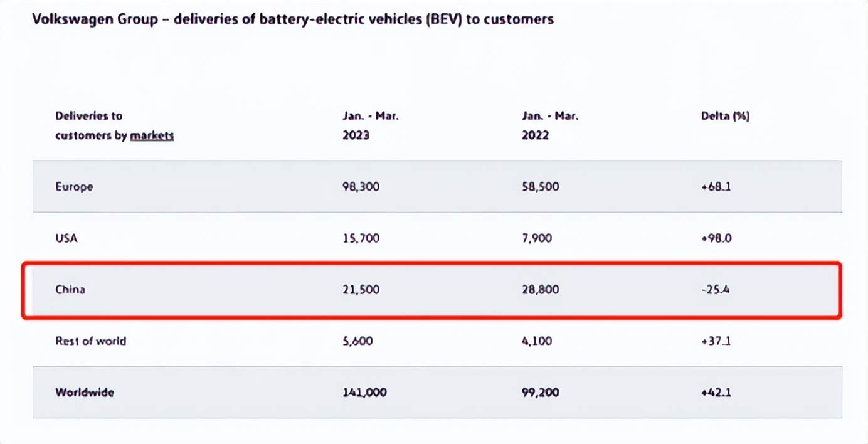Click Europe's 2023 value 98,300
The image size is (868, 444).
(361, 186)
